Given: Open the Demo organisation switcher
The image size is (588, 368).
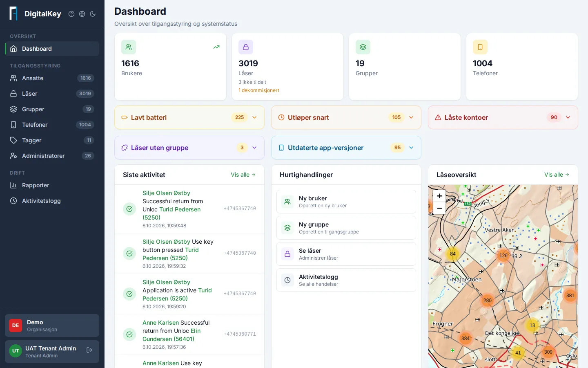Looking at the screenshot, I should pos(52,325).
